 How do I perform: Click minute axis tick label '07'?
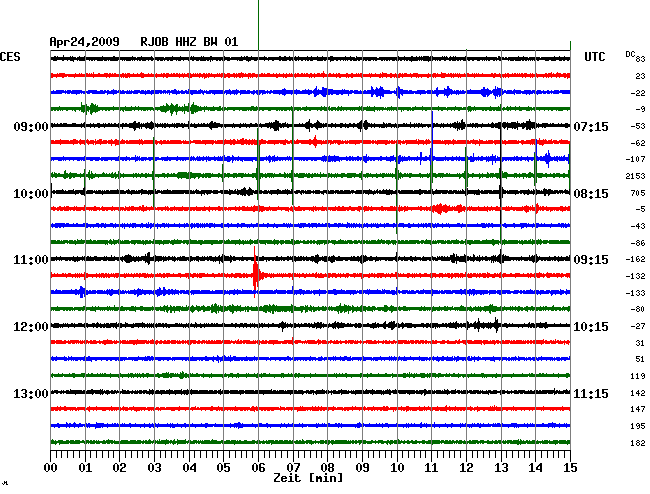(x=293, y=468)
